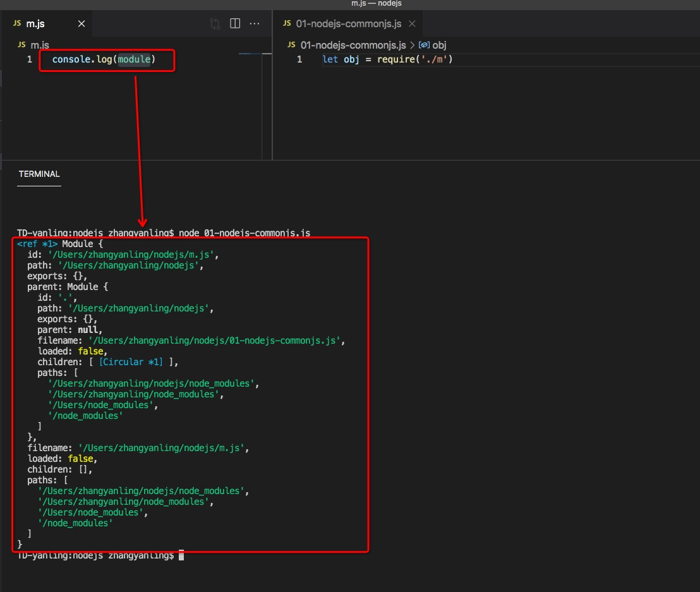Screen dimensions: 700x592
Task: Open the more actions ellipsis menu
Action: [255, 23]
